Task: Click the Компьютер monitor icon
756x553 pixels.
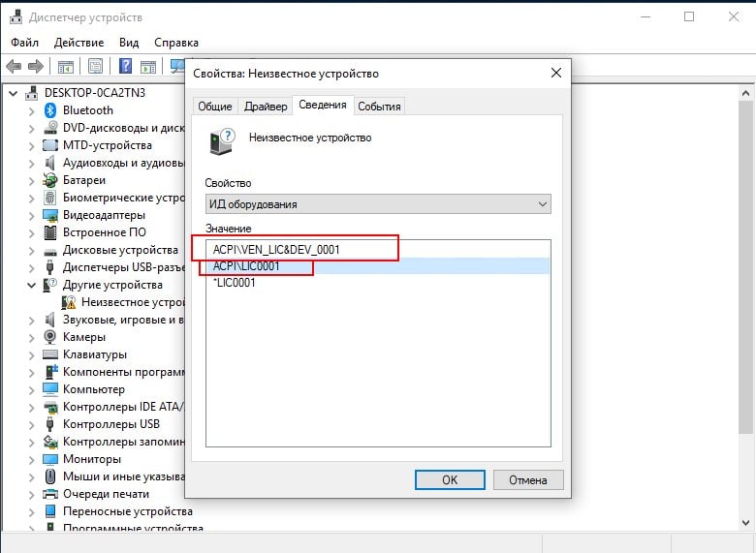Action: [50, 389]
